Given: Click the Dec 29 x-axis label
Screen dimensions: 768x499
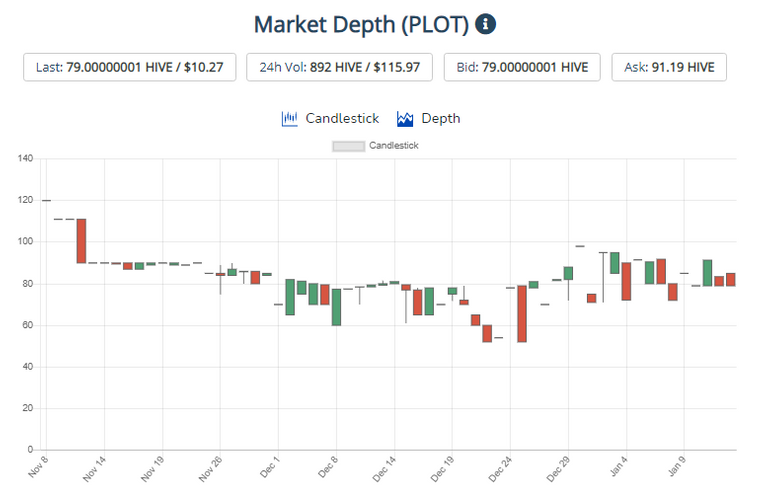Looking at the screenshot, I should 558,469.
